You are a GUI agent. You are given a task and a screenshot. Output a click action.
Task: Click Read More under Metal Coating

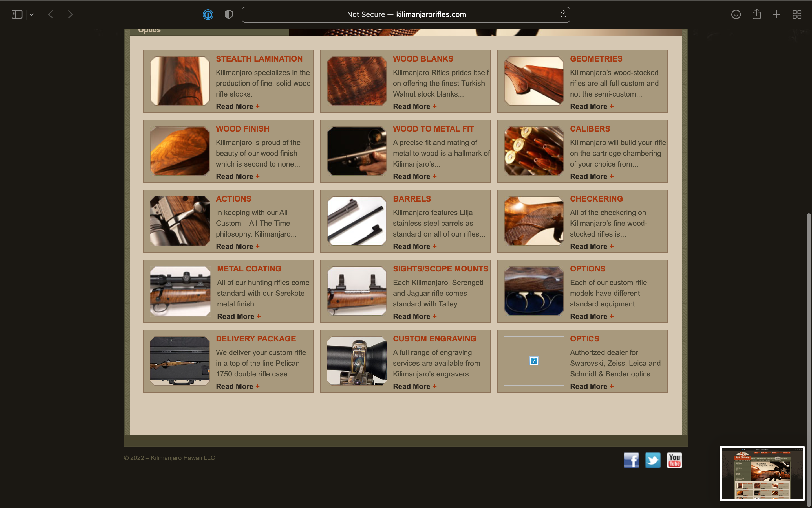[239, 316]
